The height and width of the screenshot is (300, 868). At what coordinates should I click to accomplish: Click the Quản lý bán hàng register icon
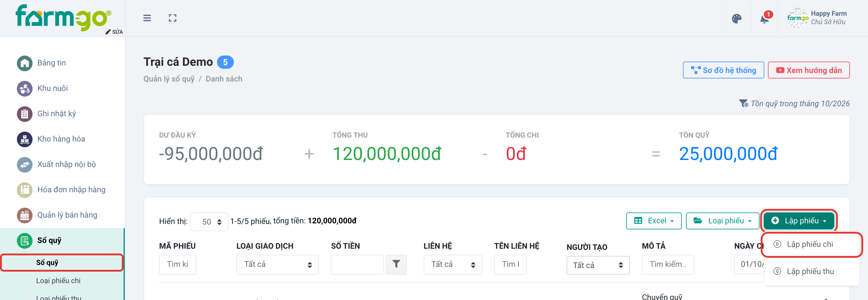point(25,215)
